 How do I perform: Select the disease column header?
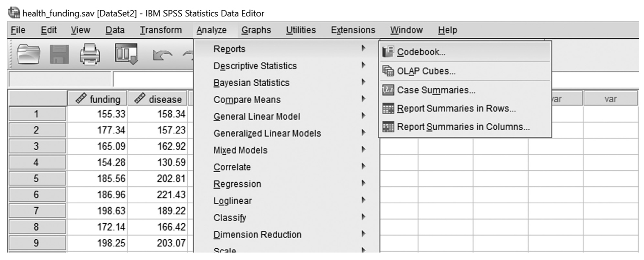[157, 99]
